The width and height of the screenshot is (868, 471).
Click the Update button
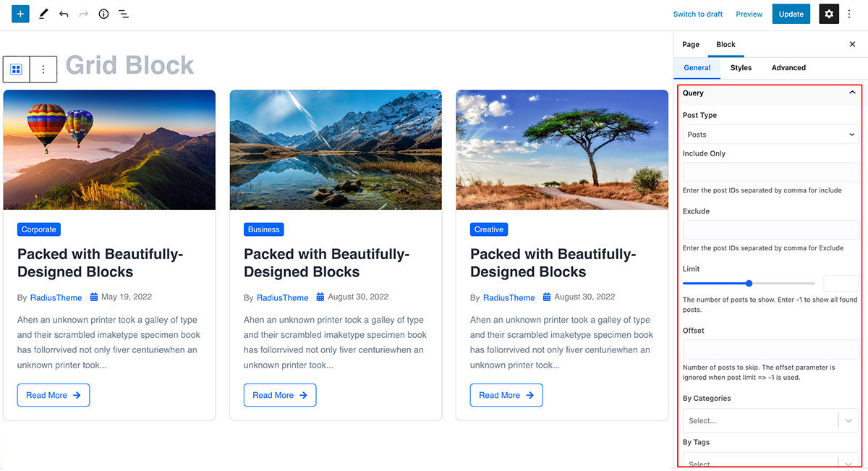point(791,14)
